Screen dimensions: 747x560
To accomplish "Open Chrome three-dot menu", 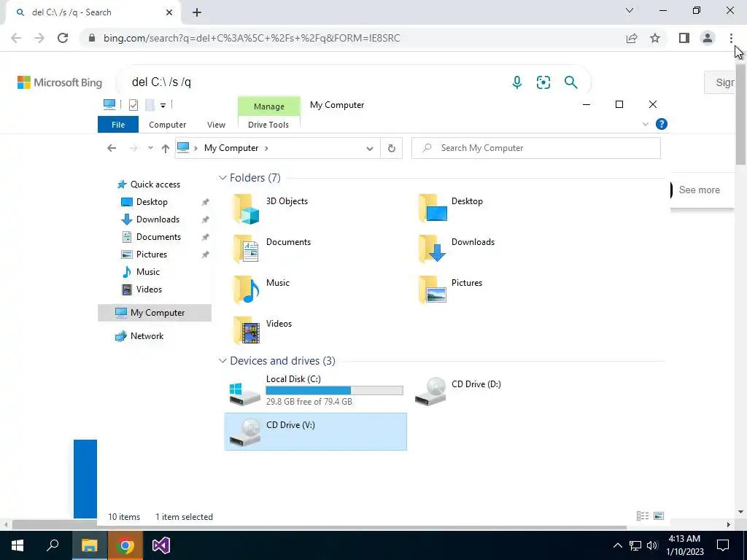I will click(731, 38).
